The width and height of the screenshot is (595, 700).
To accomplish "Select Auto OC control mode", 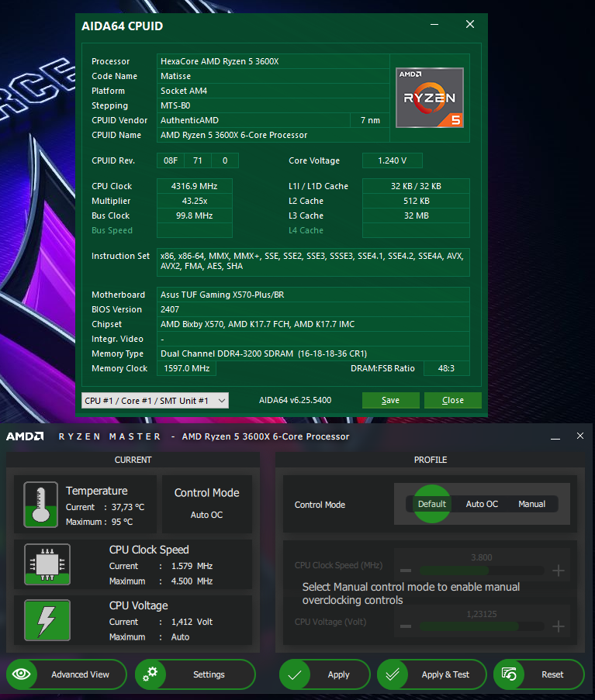I will point(482,504).
